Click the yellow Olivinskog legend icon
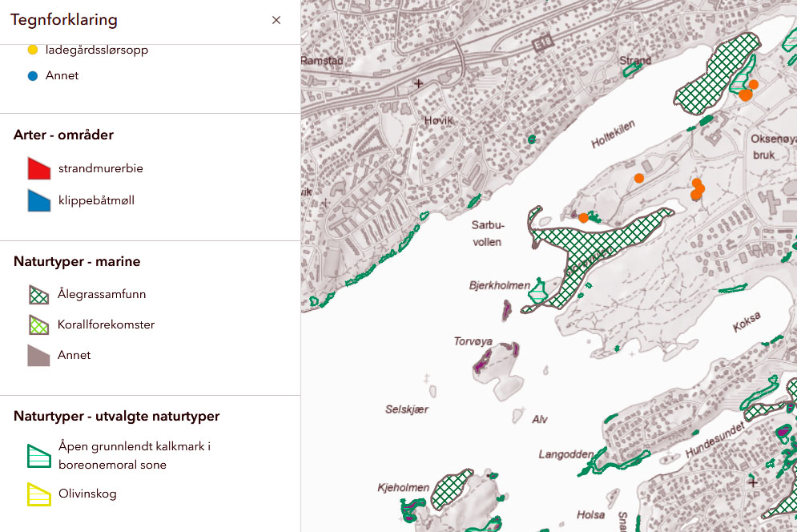This screenshot has width=797, height=532. point(39,494)
